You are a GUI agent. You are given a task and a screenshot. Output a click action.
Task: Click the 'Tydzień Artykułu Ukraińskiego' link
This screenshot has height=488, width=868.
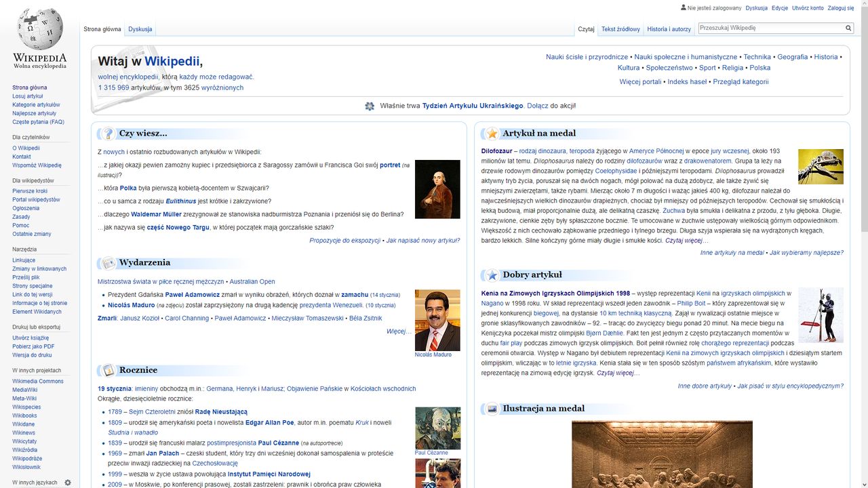473,106
